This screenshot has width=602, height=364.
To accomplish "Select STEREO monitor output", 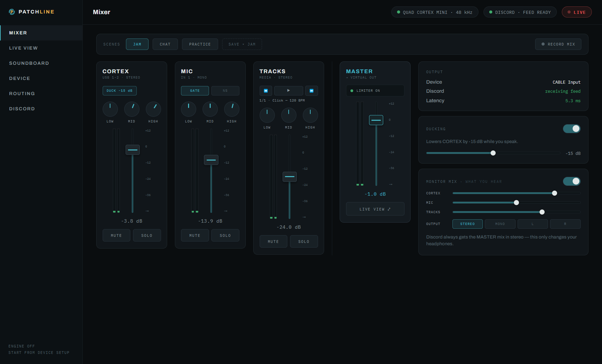I will pos(468,224).
